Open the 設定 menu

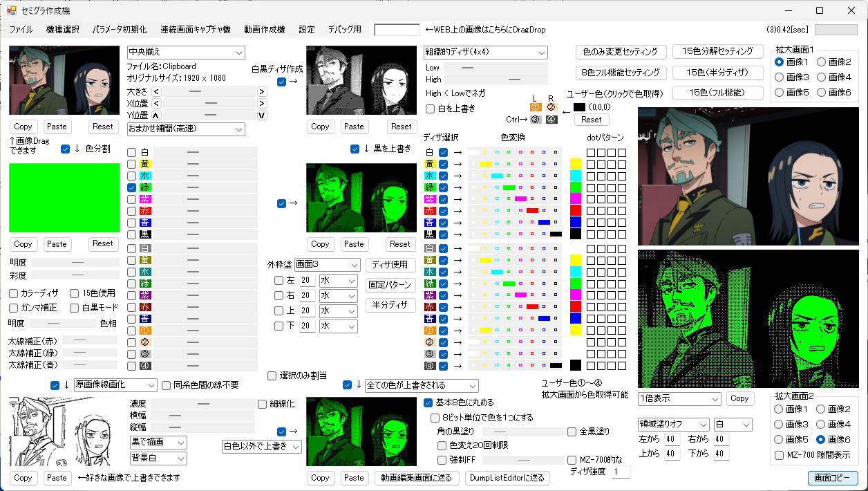click(x=307, y=30)
